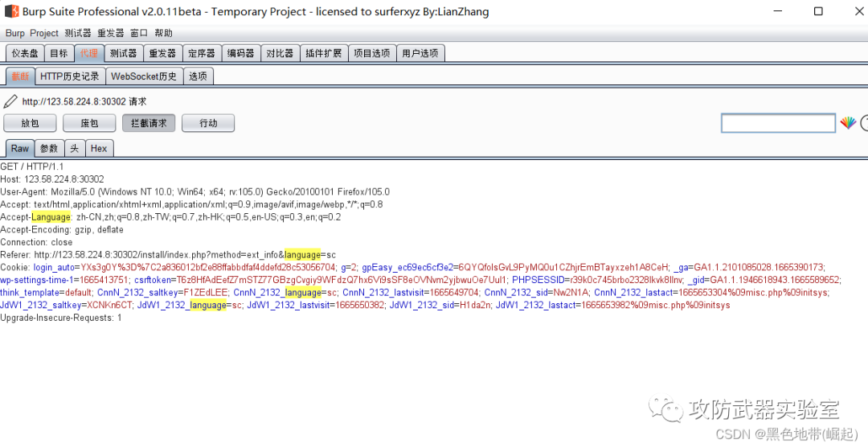This screenshot has width=868, height=448.
Task: Click the Burp Suite logo icon in the title bar
Action: (x=12, y=11)
